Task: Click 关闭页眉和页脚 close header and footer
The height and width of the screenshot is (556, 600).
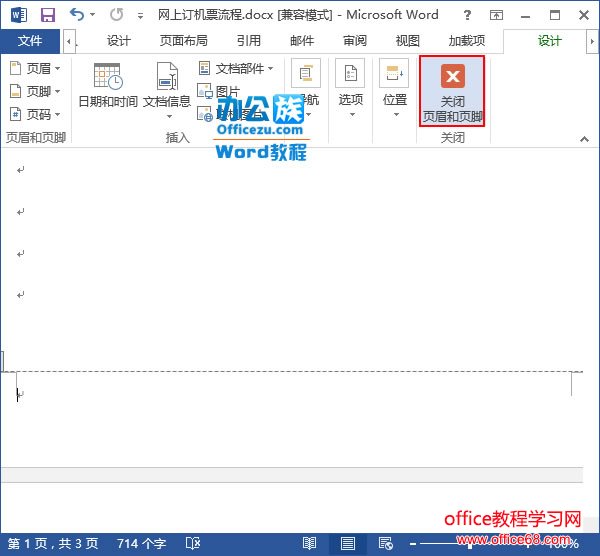Action: [452, 91]
